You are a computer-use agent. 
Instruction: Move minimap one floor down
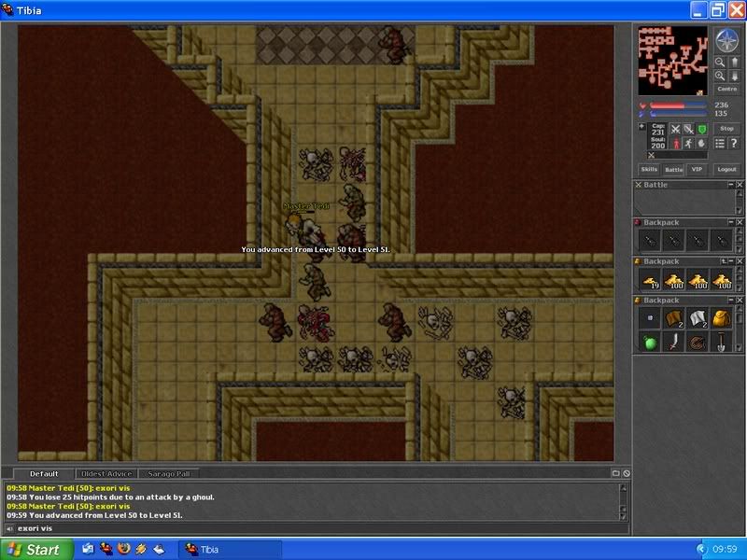734,77
